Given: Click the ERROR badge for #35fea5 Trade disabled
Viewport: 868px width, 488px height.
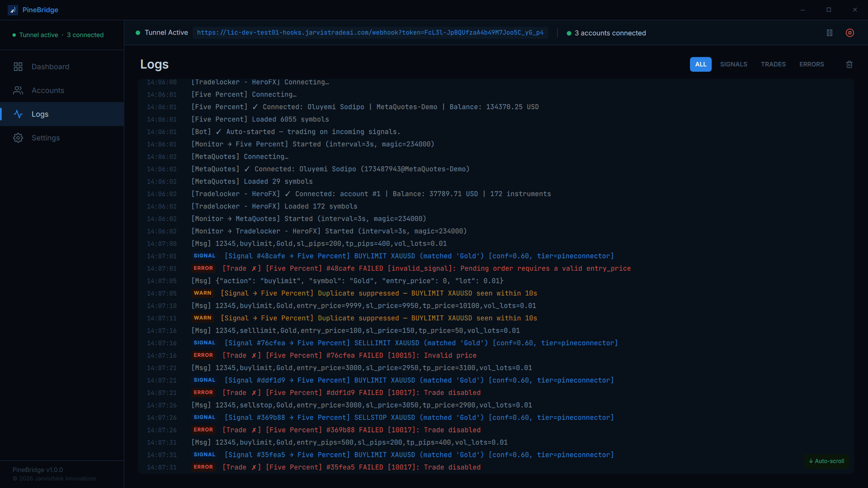Looking at the screenshot, I should click(x=203, y=467).
